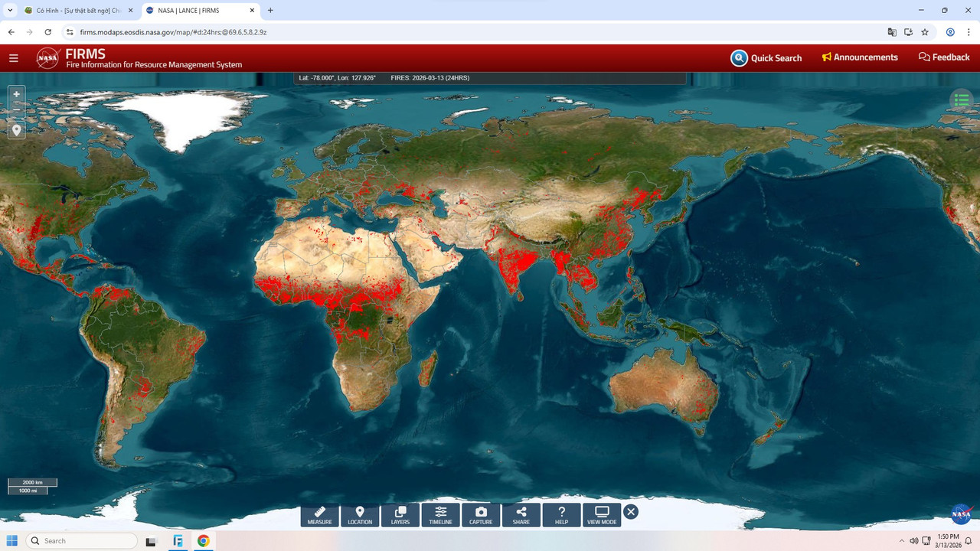Screen dimensions: 980x551
Task: Open the Location tool
Action: pyautogui.click(x=360, y=515)
